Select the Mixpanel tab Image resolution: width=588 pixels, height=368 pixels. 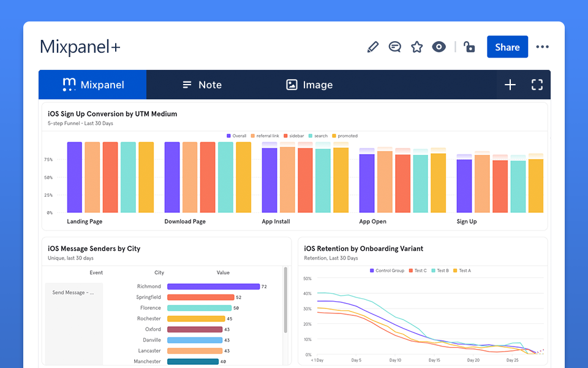tap(92, 85)
